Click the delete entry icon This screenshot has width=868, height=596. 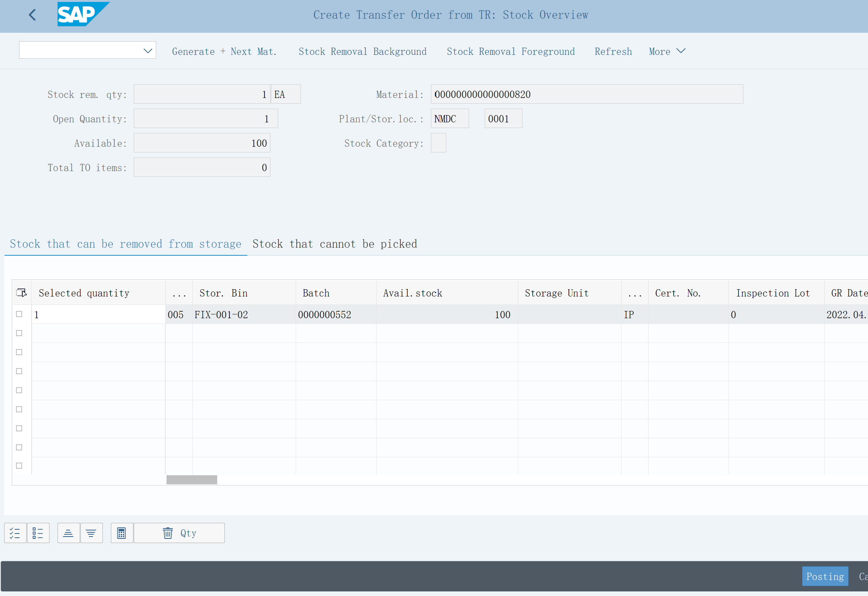(x=168, y=533)
